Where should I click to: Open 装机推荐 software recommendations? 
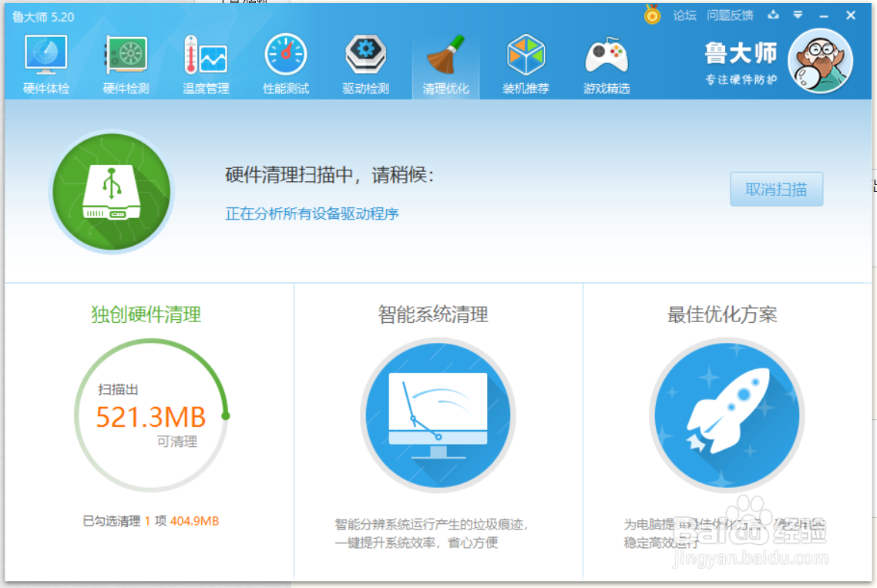pos(526,65)
